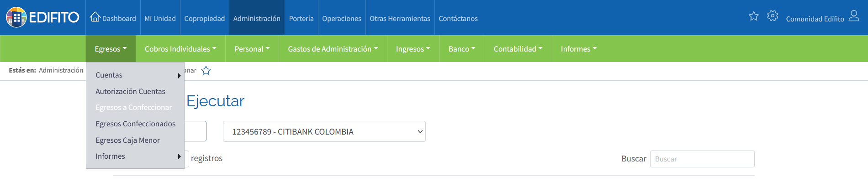Image resolution: width=868 pixels, height=182 pixels.
Task: Open the CITIBANK COLOMBIA account dropdown
Action: [x=324, y=131]
